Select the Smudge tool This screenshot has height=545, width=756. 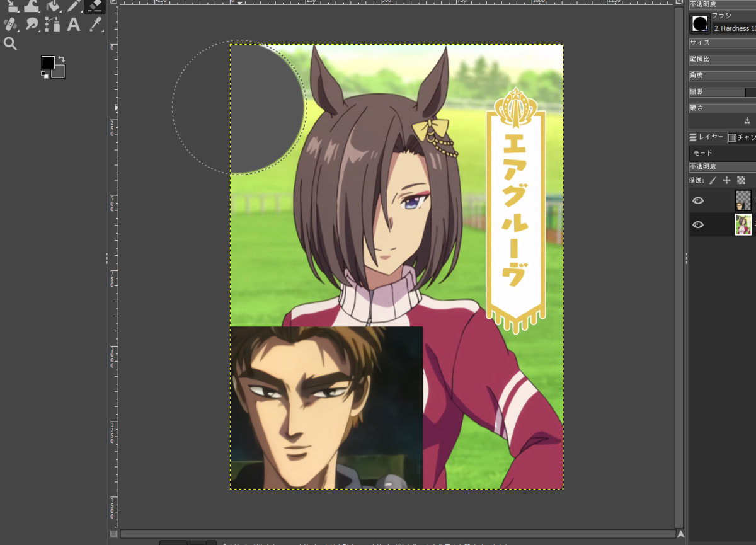click(31, 24)
